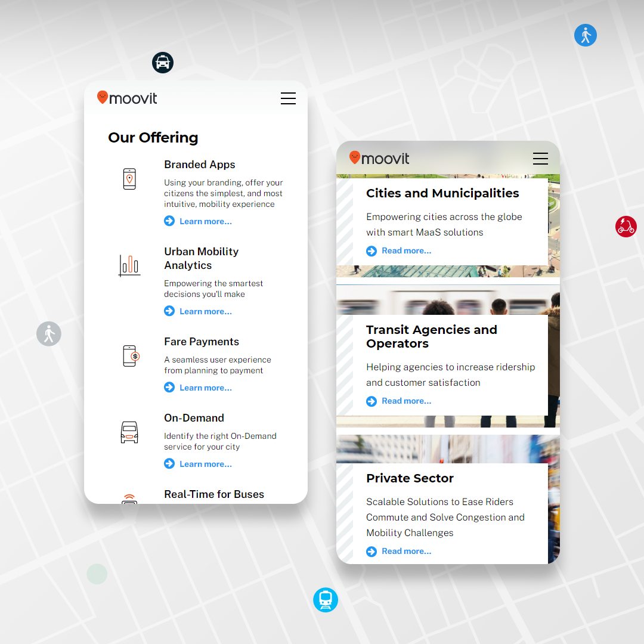Screen dimensions: 644x644
Task: Click the Fare Payments phone icon
Action: point(131,355)
